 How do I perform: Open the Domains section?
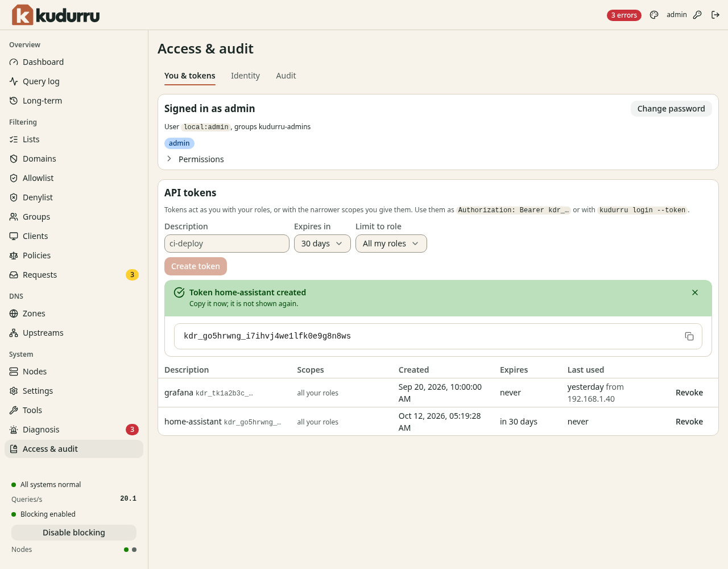click(74, 159)
